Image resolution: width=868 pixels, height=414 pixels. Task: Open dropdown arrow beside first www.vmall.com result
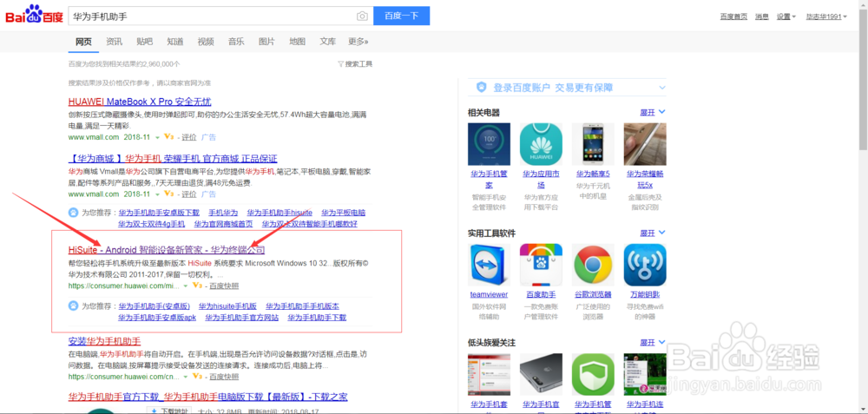coord(157,137)
